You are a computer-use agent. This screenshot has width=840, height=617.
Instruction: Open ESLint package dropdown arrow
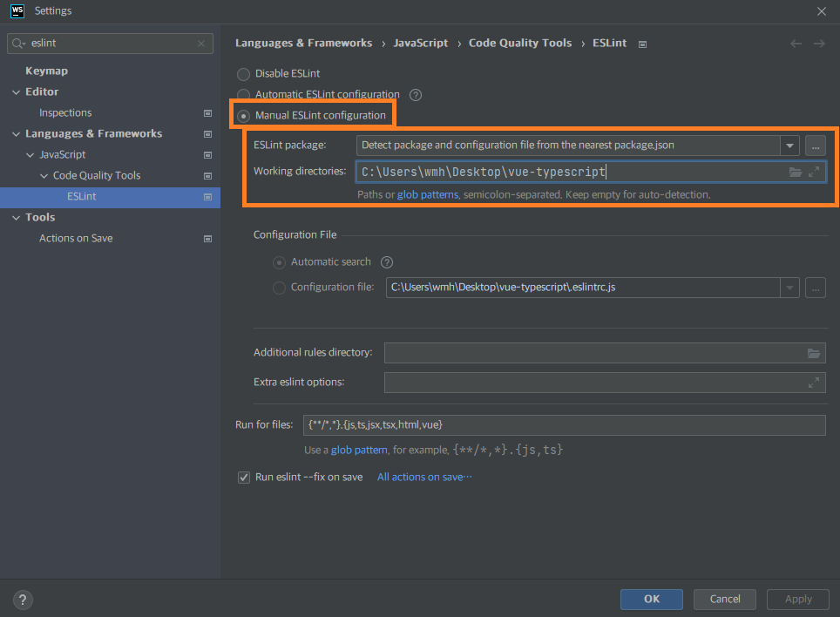coord(789,146)
